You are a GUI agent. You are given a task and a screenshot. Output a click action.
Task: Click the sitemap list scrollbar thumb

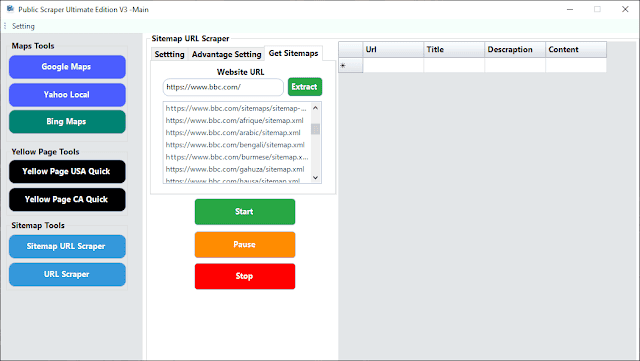pyautogui.click(x=316, y=129)
